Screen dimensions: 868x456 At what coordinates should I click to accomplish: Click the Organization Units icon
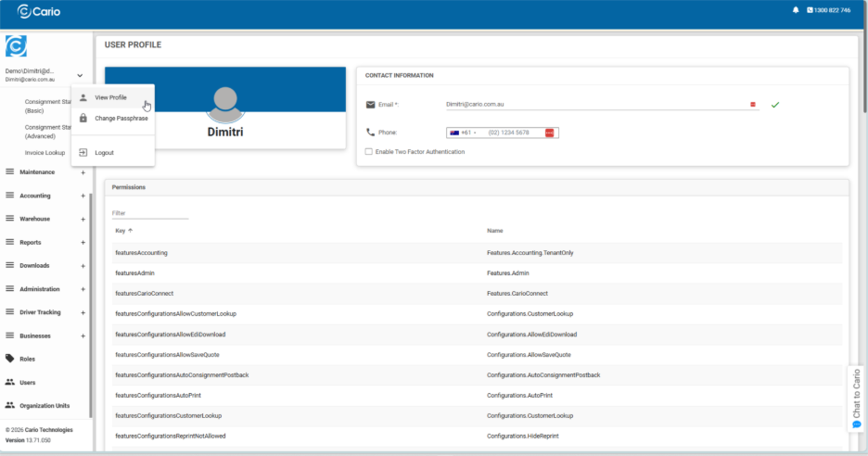(10, 405)
